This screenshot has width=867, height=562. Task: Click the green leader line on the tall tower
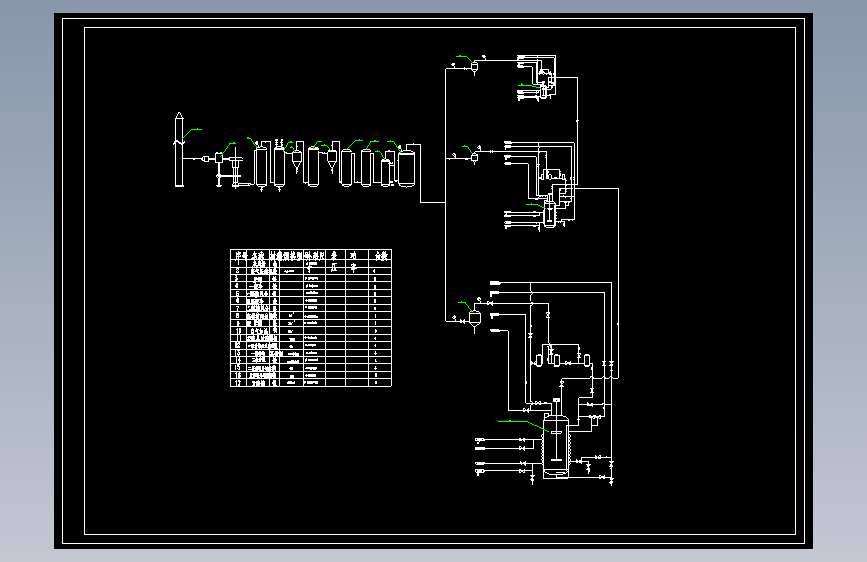(x=192, y=133)
